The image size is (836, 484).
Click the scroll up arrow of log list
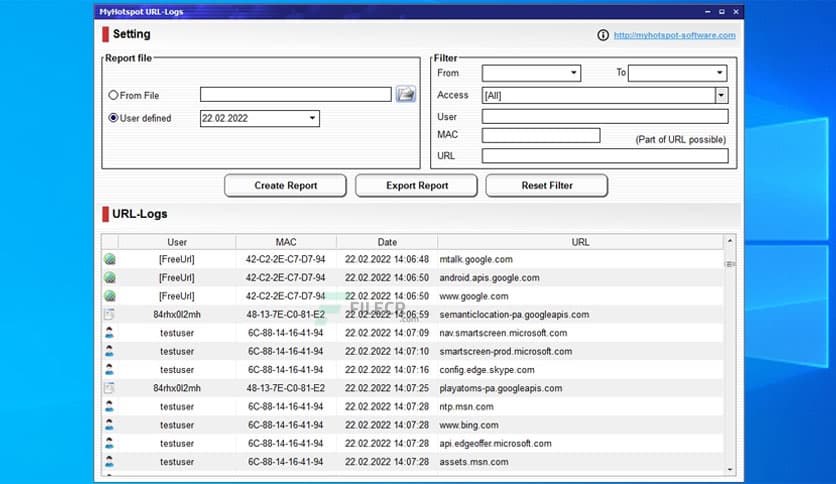point(730,241)
